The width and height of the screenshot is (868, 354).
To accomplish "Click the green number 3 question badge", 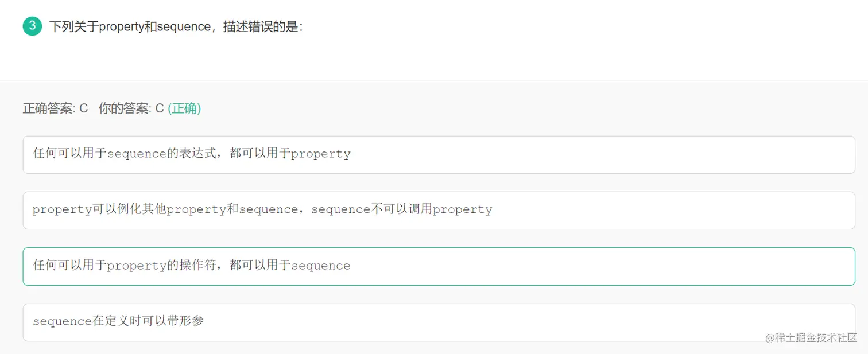I will [x=32, y=26].
